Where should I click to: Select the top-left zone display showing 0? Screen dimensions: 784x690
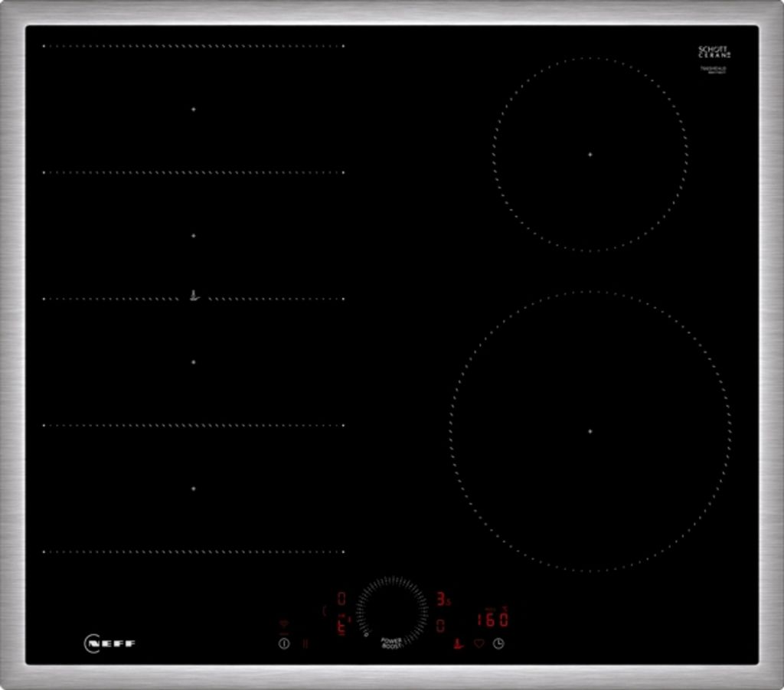pyautogui.click(x=341, y=599)
